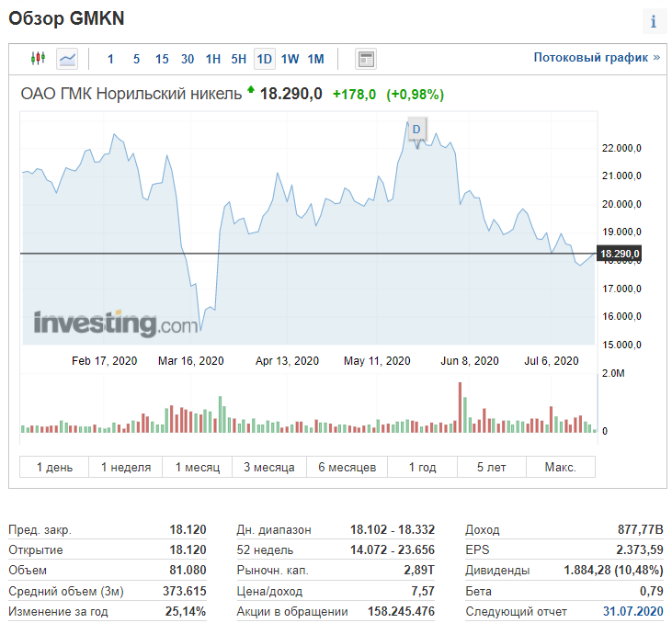The width and height of the screenshot is (672, 623).
Task: Show the 3 месяца range
Action: click(x=269, y=467)
